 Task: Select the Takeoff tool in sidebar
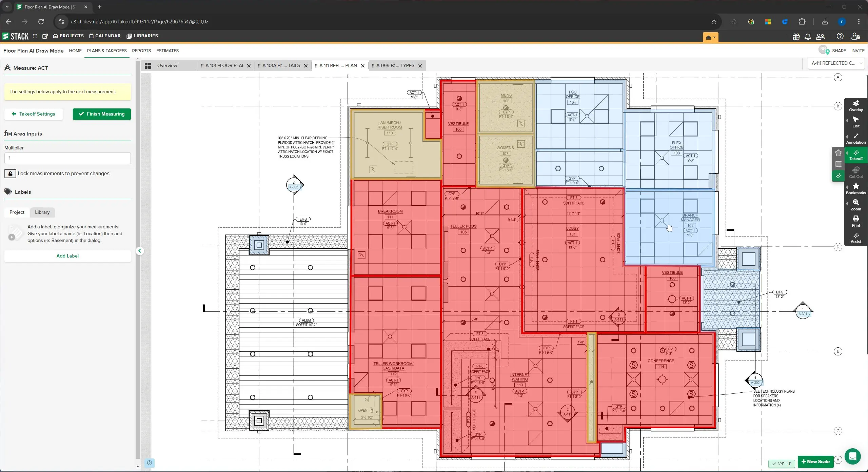pyautogui.click(x=856, y=156)
